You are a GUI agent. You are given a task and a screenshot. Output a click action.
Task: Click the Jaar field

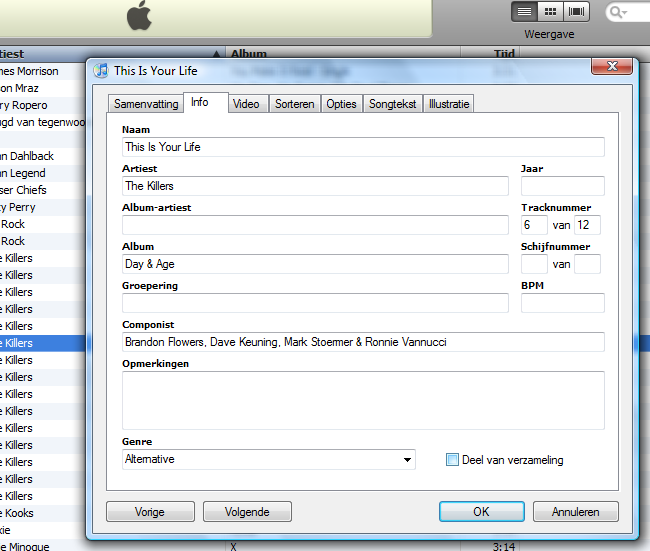click(x=563, y=186)
